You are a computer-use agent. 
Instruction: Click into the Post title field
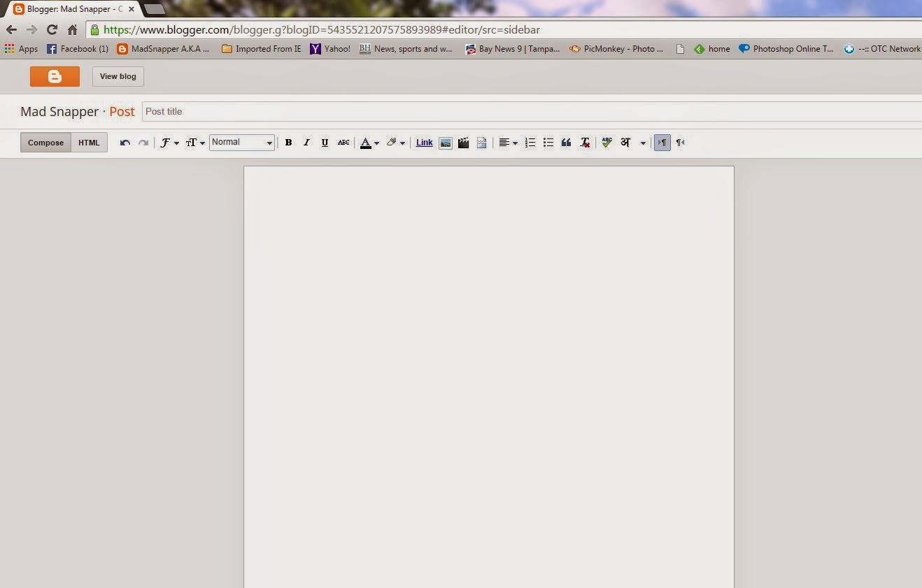[x=532, y=112]
